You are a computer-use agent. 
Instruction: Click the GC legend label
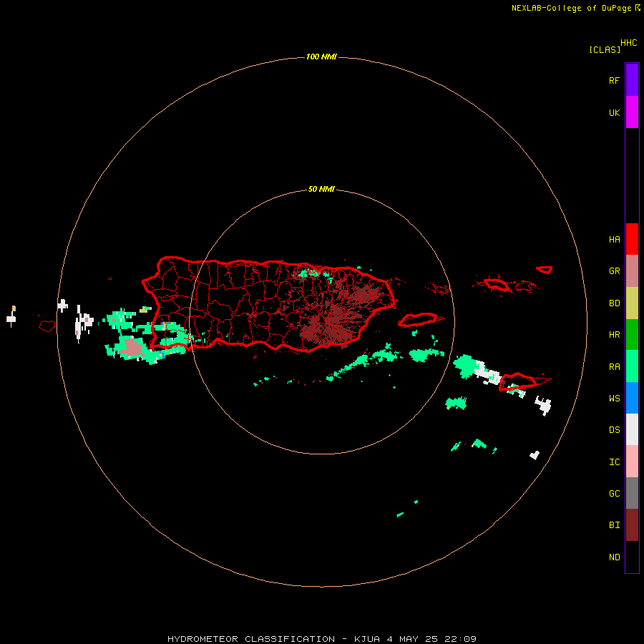614,494
